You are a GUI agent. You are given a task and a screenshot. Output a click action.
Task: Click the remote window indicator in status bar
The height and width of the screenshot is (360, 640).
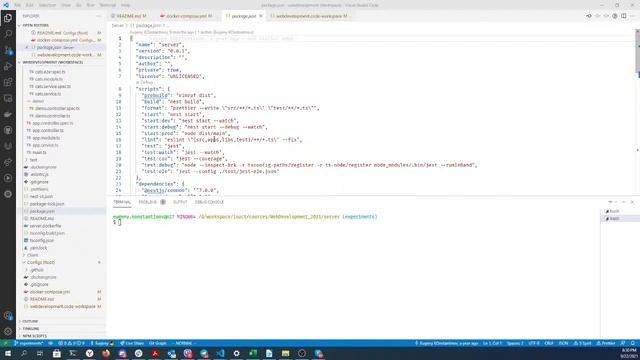(x=5, y=343)
